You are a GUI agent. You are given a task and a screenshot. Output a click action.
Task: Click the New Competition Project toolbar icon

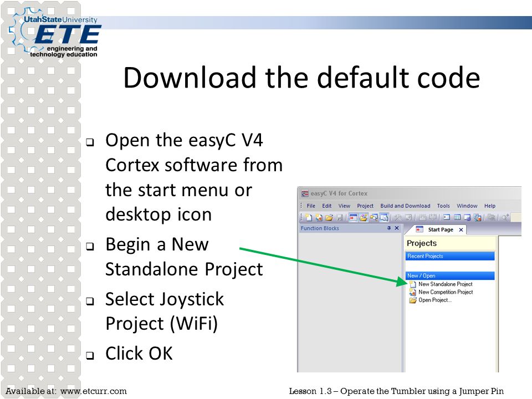(x=319, y=217)
